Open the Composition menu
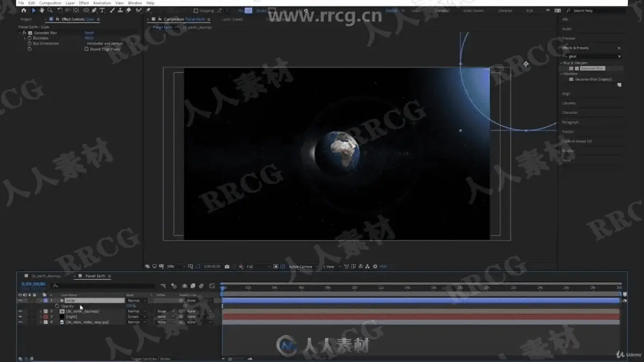Image resolution: width=644 pixels, height=362 pixels. click(50, 3)
